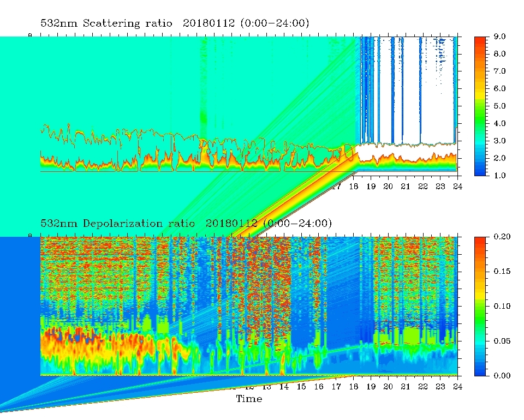Click the 6.0 value on scattering colorbar
The image size is (524, 420).
point(499,88)
